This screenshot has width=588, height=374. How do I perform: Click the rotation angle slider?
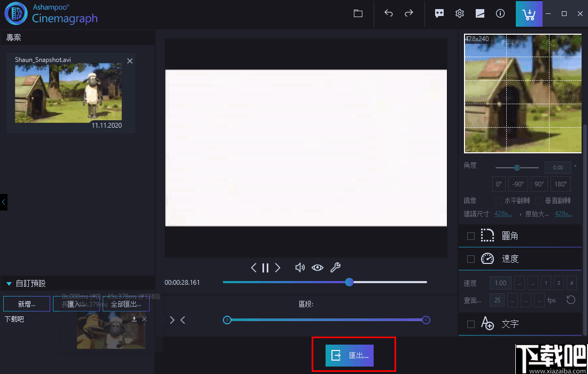[516, 167]
